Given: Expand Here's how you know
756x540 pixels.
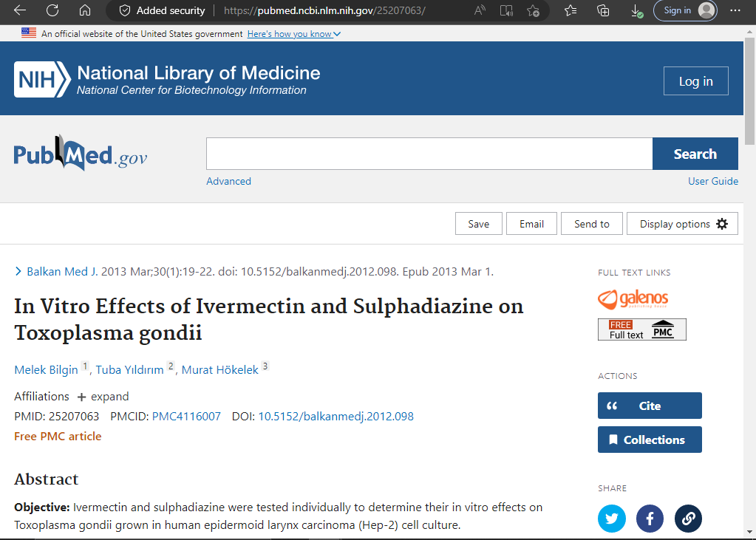Looking at the screenshot, I should pyautogui.click(x=293, y=34).
